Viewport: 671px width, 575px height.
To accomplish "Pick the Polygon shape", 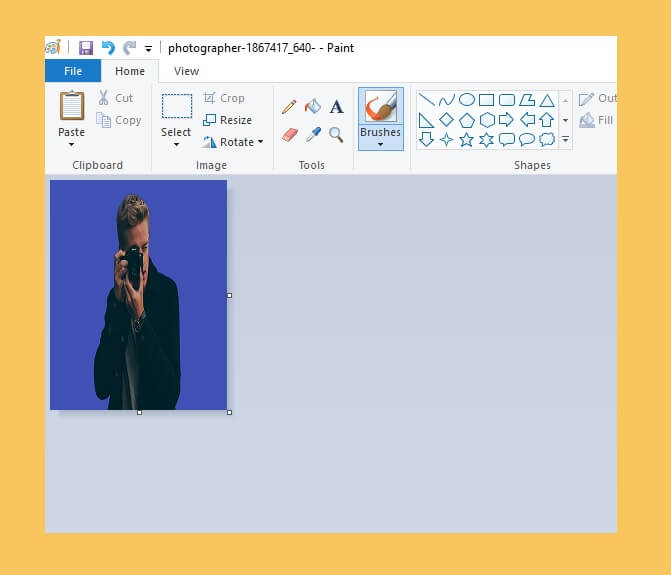I will click(x=527, y=100).
